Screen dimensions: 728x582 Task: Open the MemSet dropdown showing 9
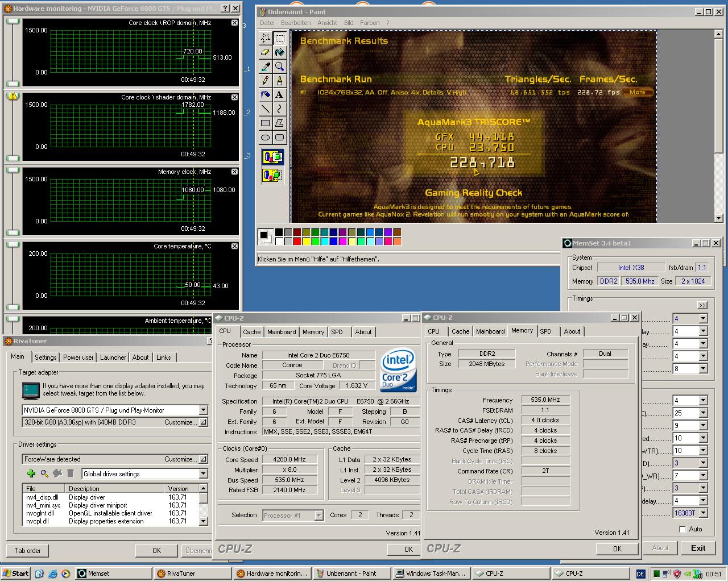(703, 426)
